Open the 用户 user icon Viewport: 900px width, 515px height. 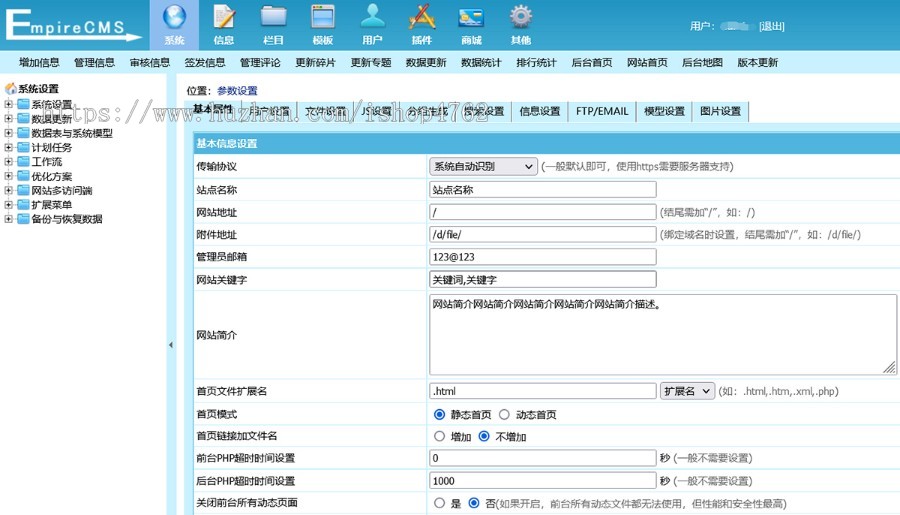(x=372, y=18)
